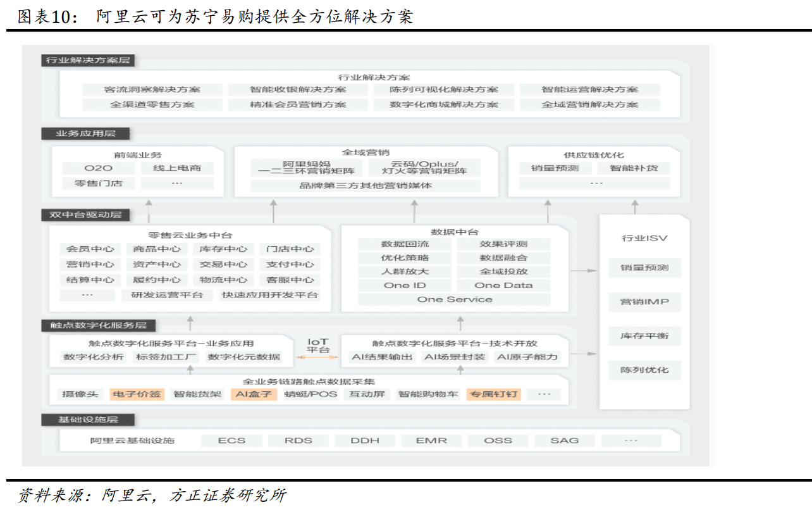
Task: Open the 营销IMP item
Action: pyautogui.click(x=644, y=302)
